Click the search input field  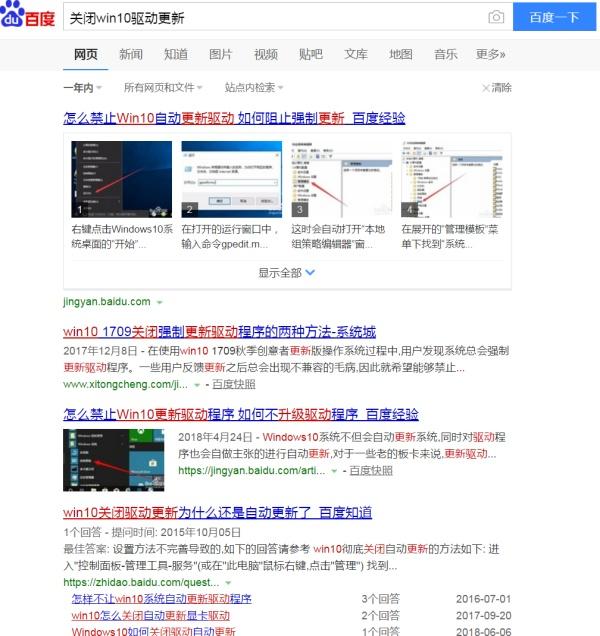pyautogui.click(x=270, y=18)
